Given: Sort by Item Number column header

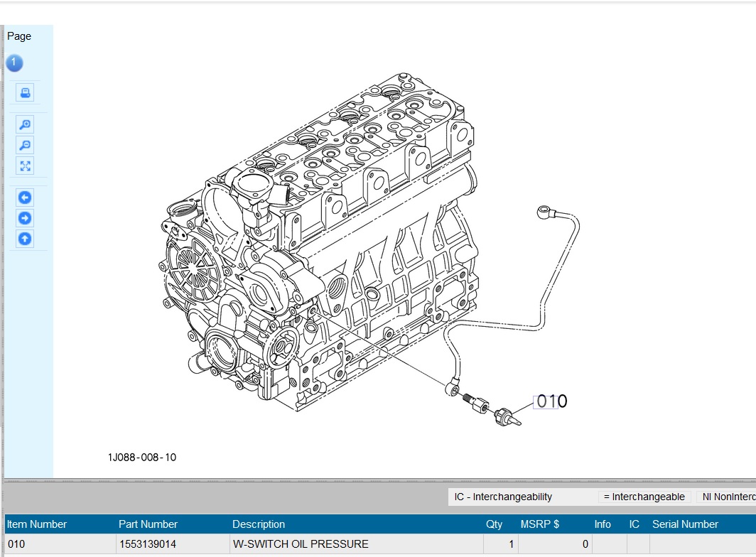Looking at the screenshot, I should tap(37, 524).
